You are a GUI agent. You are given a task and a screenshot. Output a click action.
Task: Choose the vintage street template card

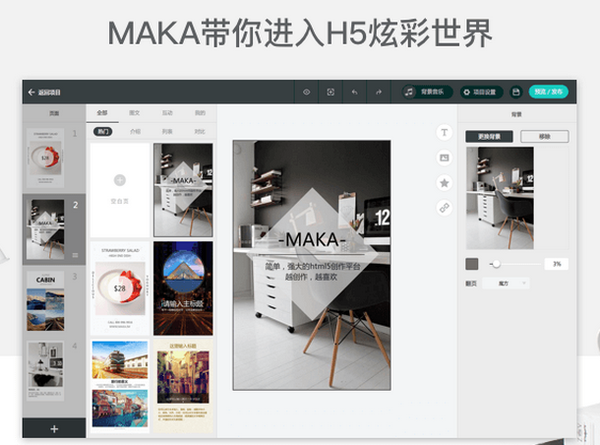(x=183, y=386)
